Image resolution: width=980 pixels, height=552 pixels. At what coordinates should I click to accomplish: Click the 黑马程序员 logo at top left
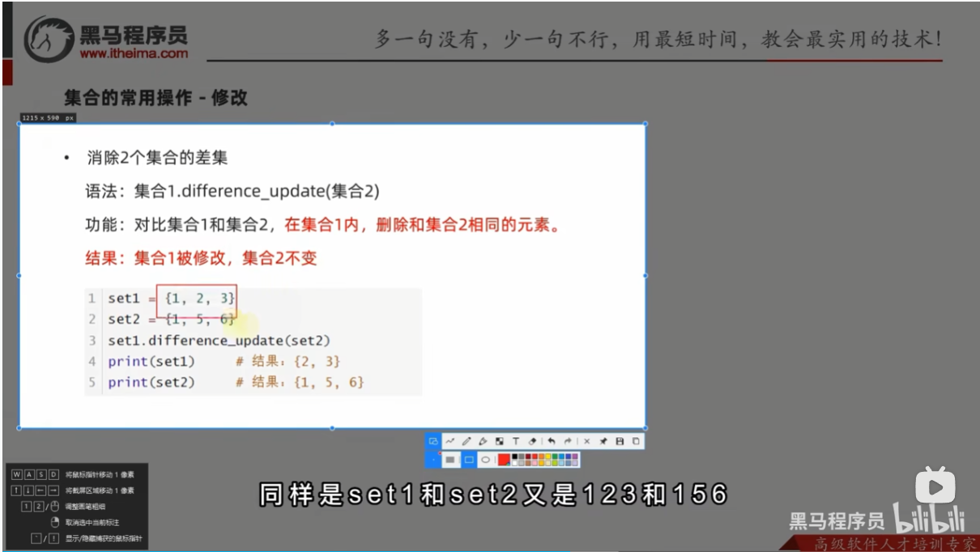coord(105,39)
